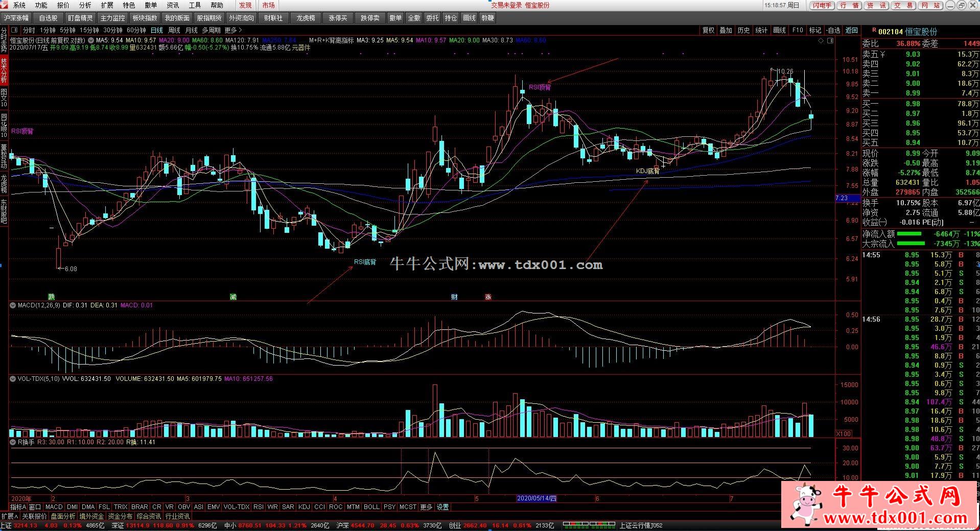Open the 报价 menu

point(63,5)
